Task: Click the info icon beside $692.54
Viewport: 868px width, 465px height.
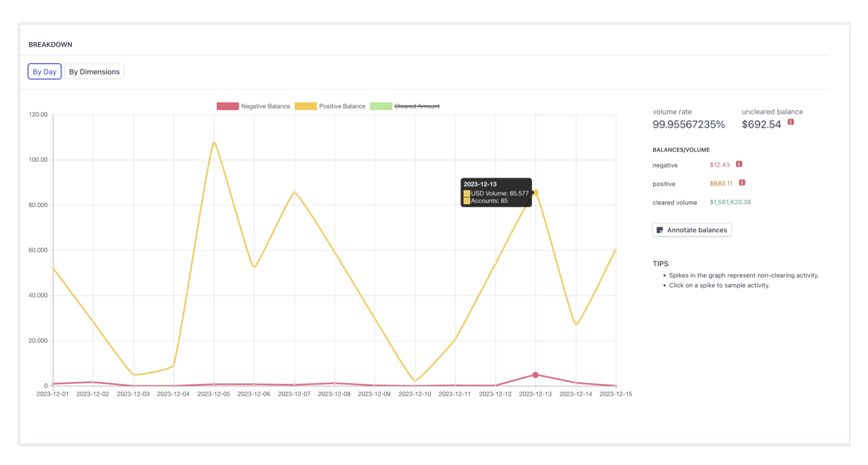Action: click(790, 122)
